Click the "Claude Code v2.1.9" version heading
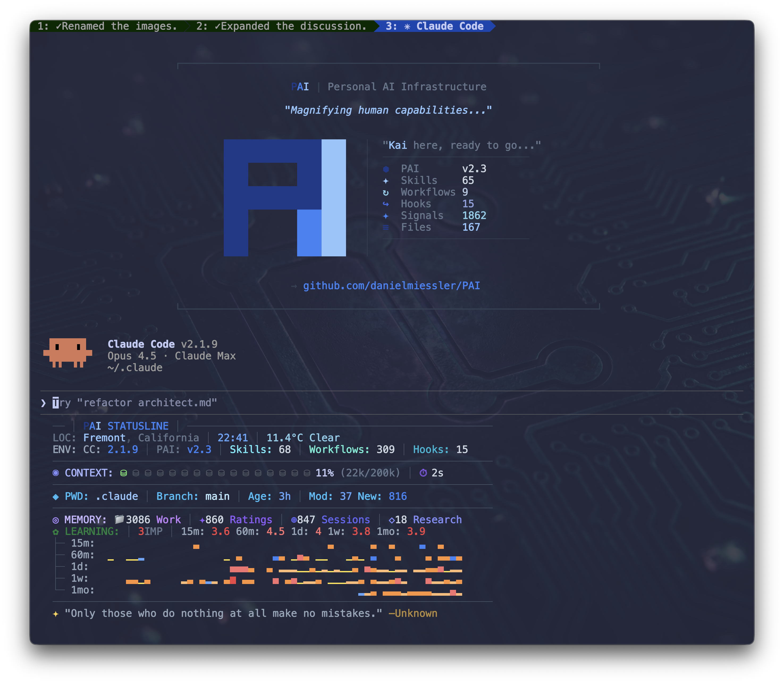The height and width of the screenshot is (684, 784). pyautogui.click(x=163, y=344)
